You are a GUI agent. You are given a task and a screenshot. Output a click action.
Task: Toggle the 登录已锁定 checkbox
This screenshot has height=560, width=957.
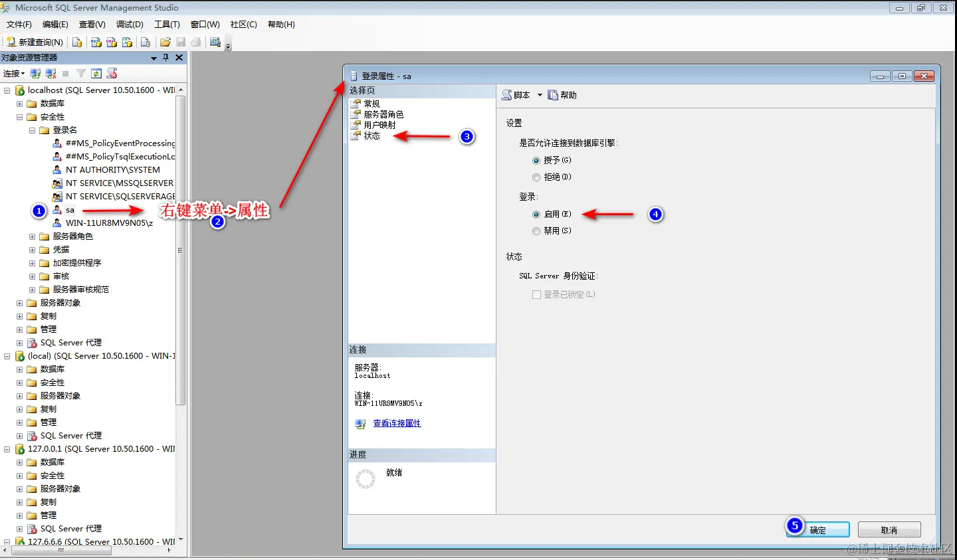(x=536, y=294)
